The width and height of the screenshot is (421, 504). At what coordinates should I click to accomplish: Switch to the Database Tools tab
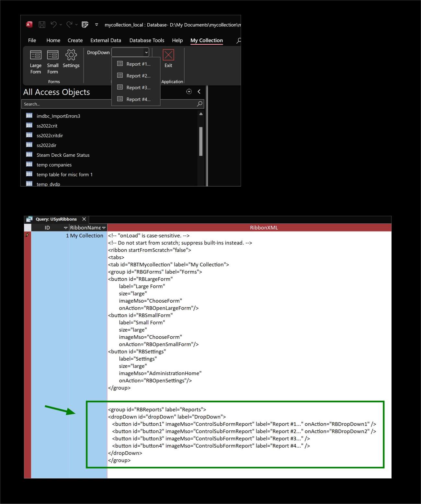point(147,40)
